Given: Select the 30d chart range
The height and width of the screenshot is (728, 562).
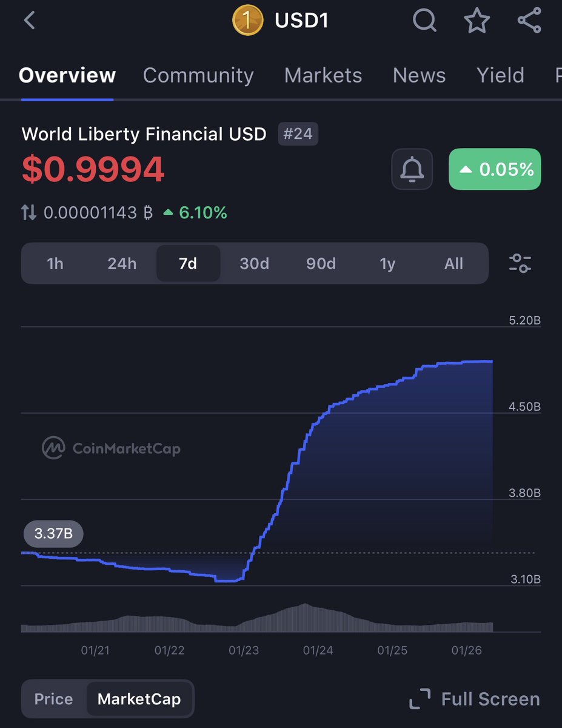Looking at the screenshot, I should tap(254, 264).
